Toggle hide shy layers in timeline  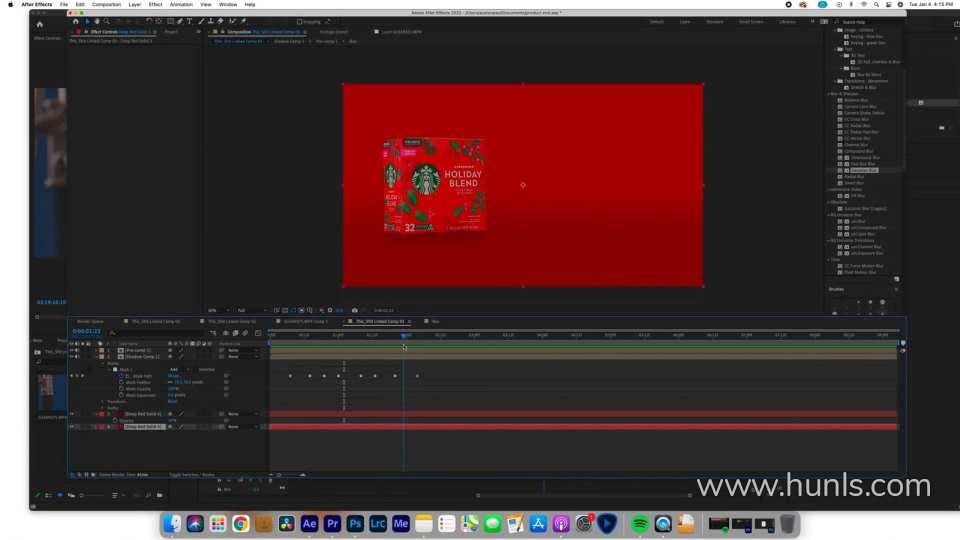pyautogui.click(x=226, y=333)
